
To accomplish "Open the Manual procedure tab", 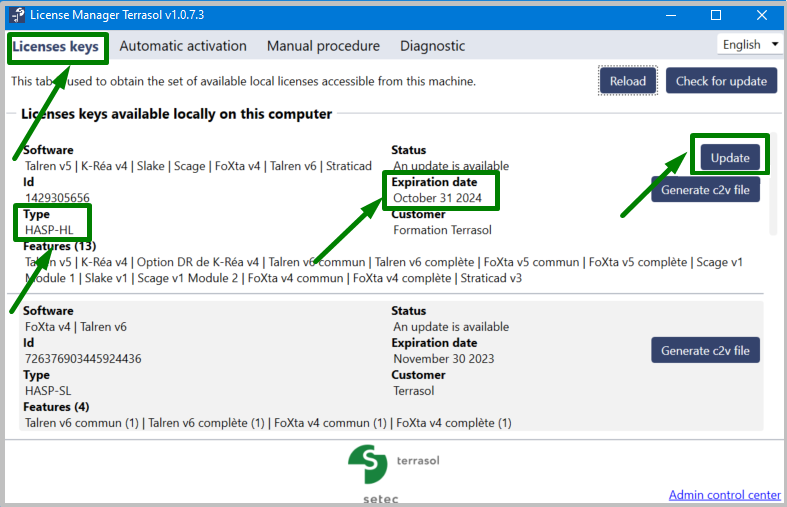I will pyautogui.click(x=323, y=46).
